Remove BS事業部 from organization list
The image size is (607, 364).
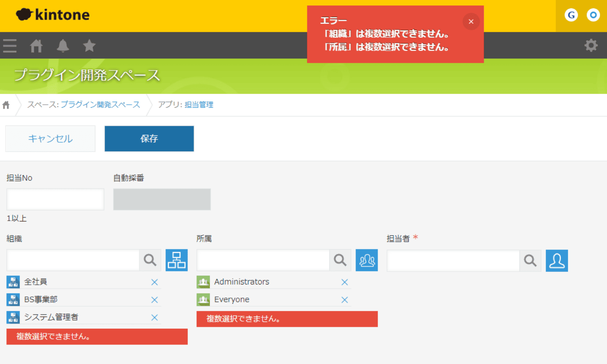pyautogui.click(x=154, y=300)
